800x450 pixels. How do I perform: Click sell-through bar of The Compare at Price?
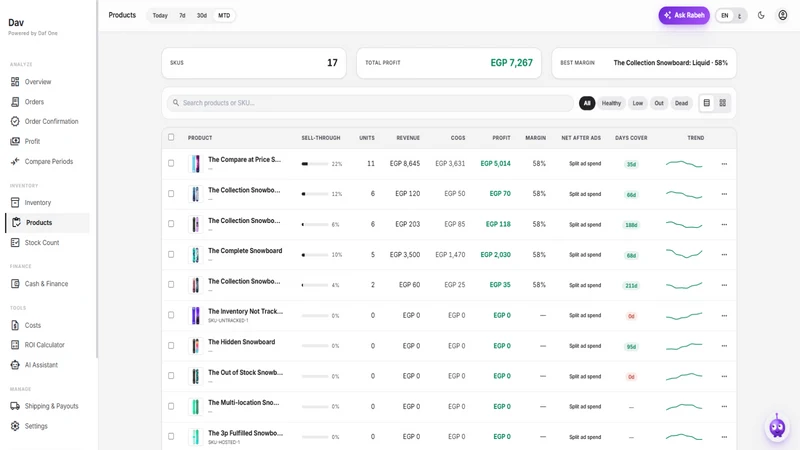click(315, 164)
